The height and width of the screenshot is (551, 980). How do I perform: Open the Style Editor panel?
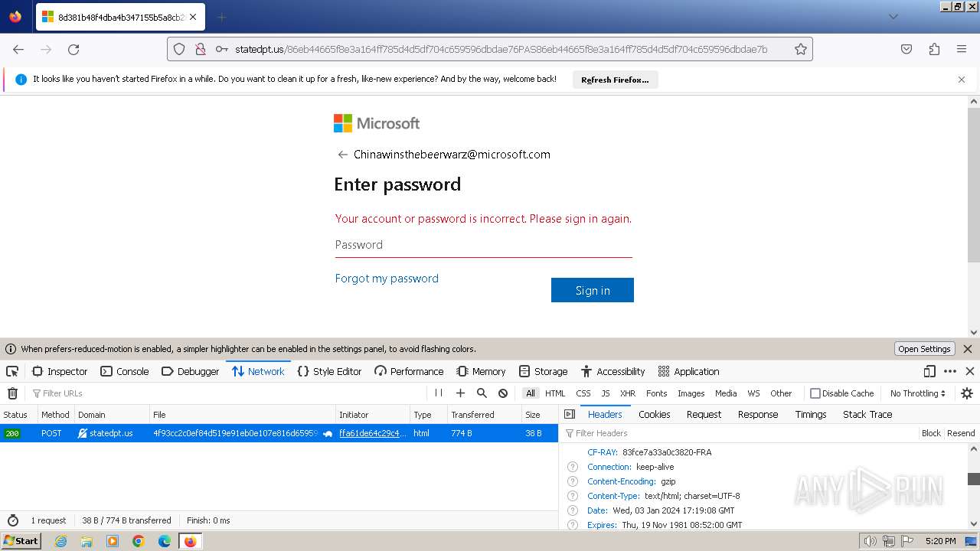(329, 371)
